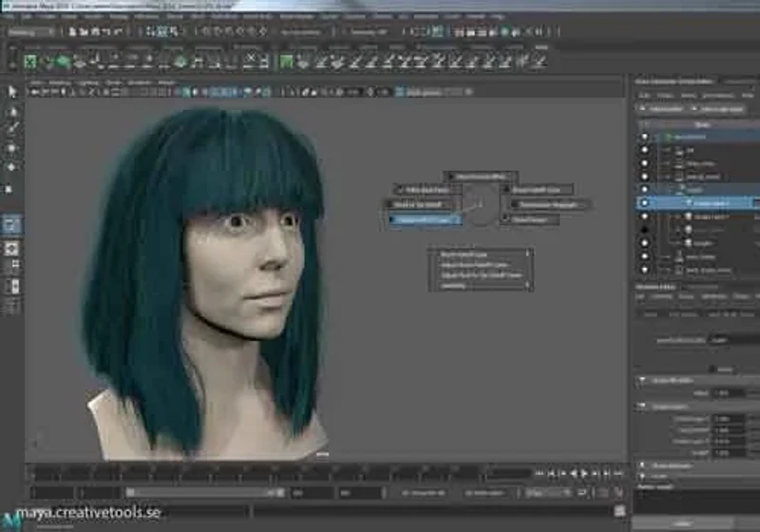The width and height of the screenshot is (760, 532).
Task: Pick the Lasso select tool
Action: tap(12, 112)
